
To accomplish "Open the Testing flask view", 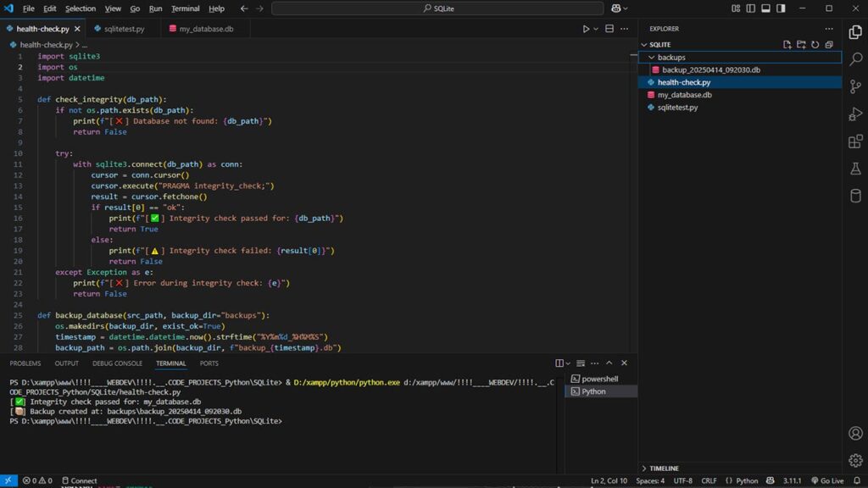I will point(855,169).
